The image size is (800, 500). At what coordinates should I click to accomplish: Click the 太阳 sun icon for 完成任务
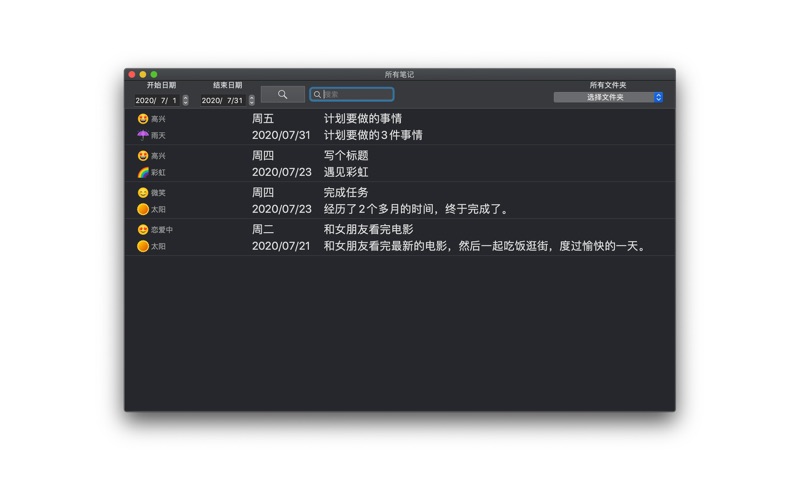143,209
